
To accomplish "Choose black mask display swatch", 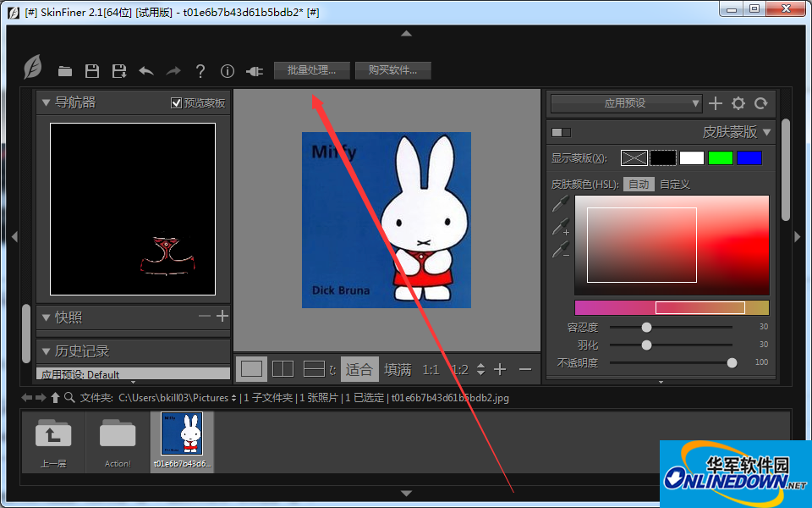I will [663, 157].
